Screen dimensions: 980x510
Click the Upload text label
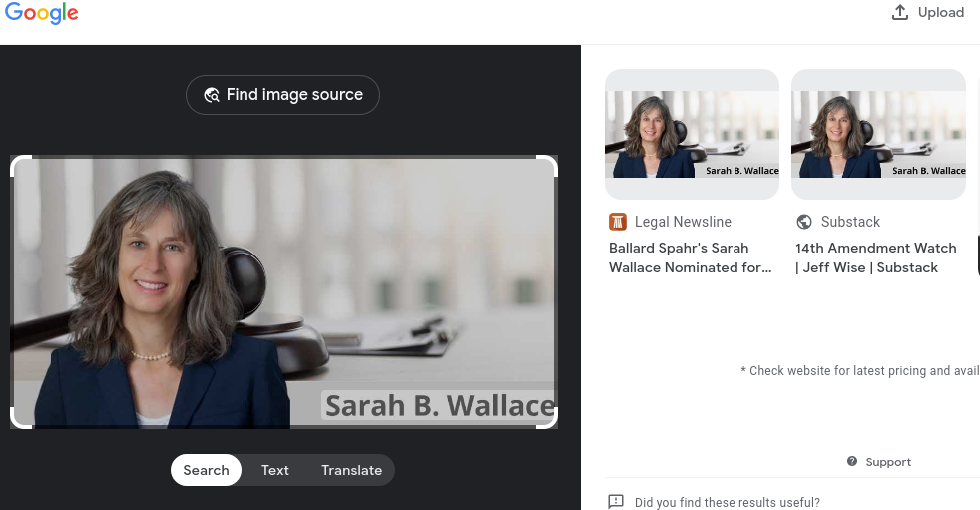coord(941,13)
